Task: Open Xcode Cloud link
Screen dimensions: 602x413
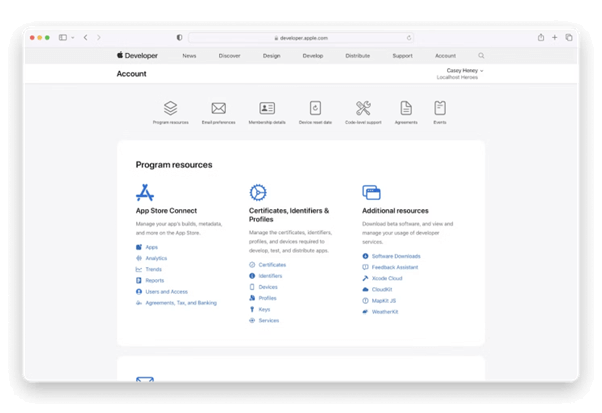Action: coord(387,278)
